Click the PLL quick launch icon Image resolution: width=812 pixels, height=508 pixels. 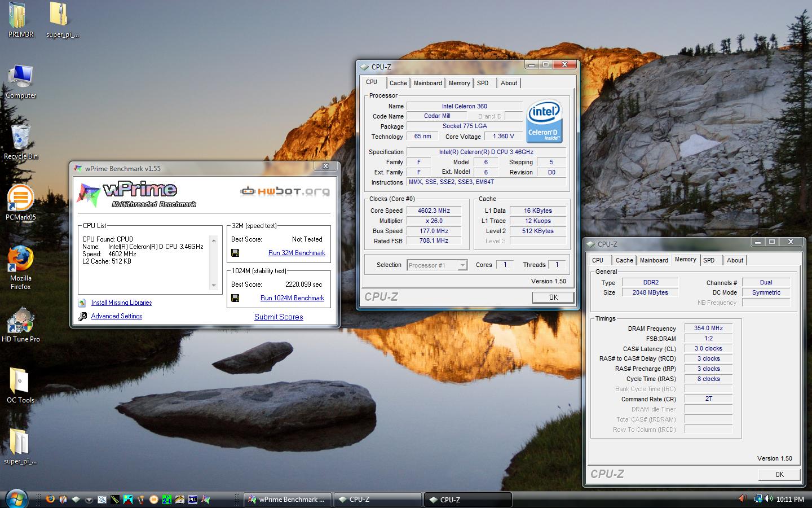(193, 499)
